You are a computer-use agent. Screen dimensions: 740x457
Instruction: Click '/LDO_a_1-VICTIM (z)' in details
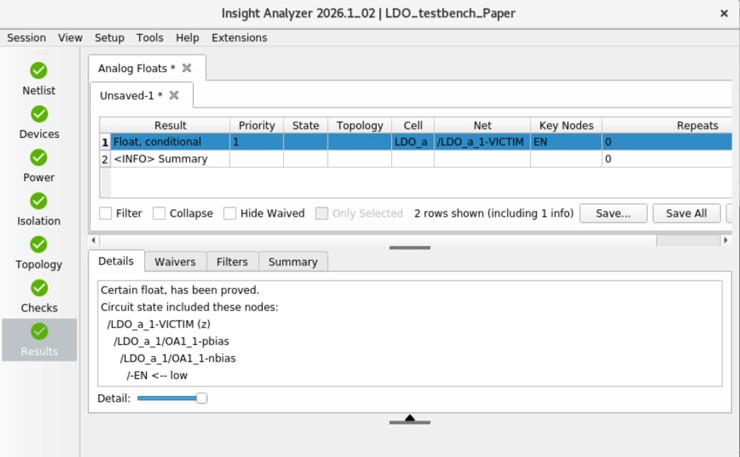point(159,324)
